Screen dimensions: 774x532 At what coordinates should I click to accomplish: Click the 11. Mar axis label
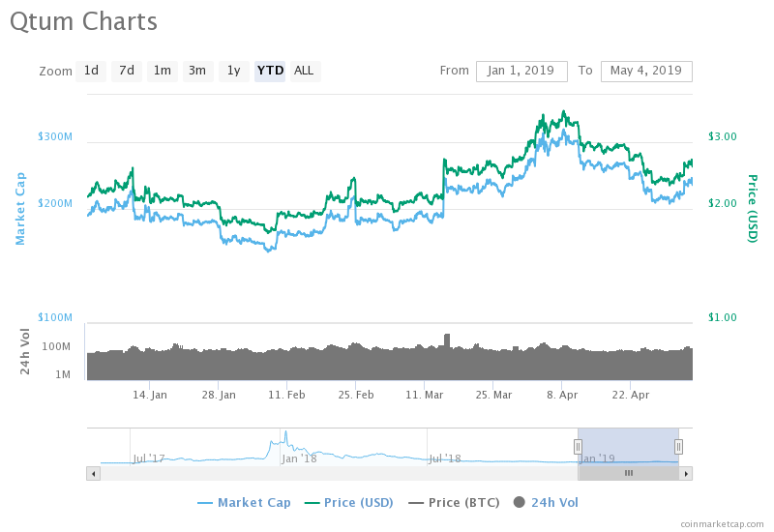coord(425,395)
